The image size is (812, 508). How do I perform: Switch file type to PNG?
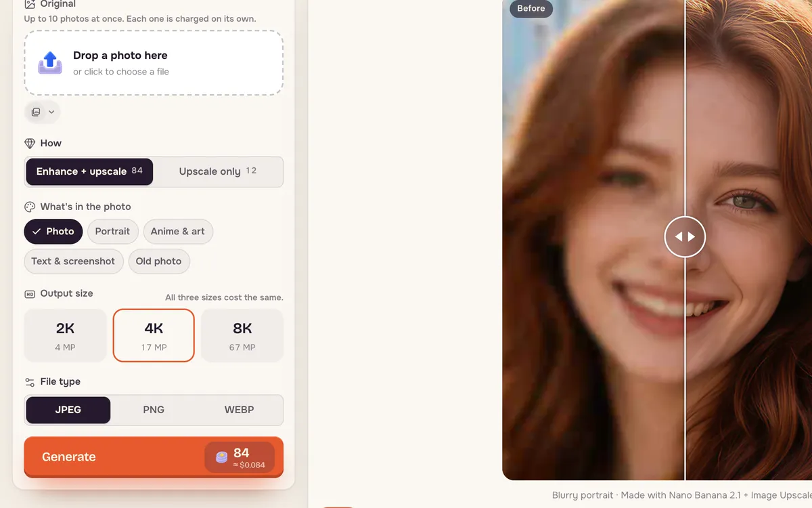[154, 410]
